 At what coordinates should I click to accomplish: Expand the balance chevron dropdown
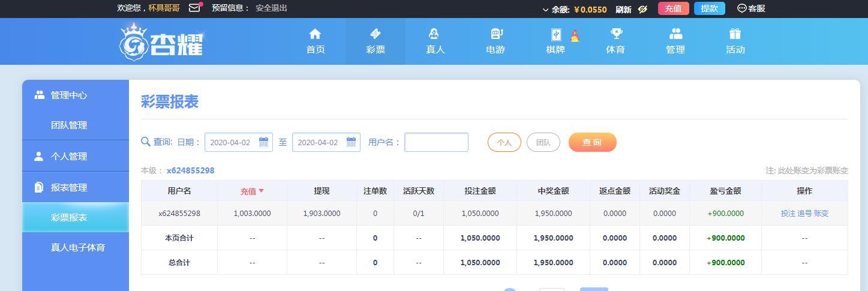coord(545,9)
